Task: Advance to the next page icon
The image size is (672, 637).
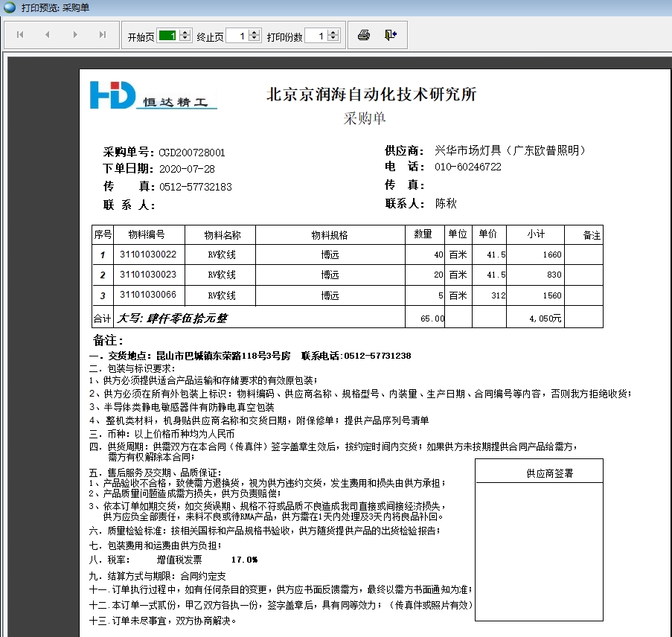Action: (x=75, y=34)
